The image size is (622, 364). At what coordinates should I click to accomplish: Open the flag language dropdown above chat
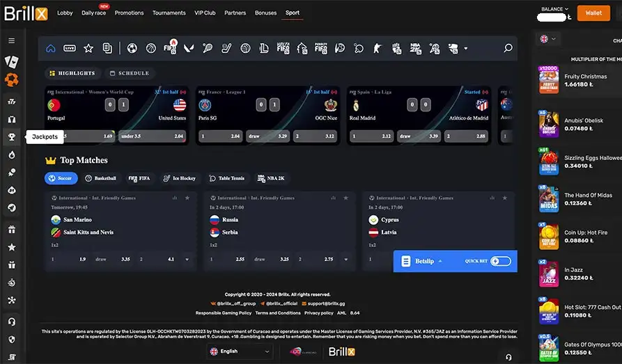click(548, 39)
